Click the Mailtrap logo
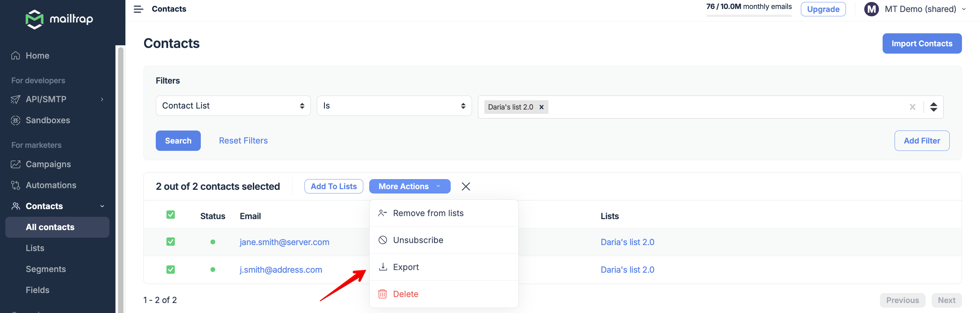Image resolution: width=980 pixels, height=313 pixels. point(59,19)
